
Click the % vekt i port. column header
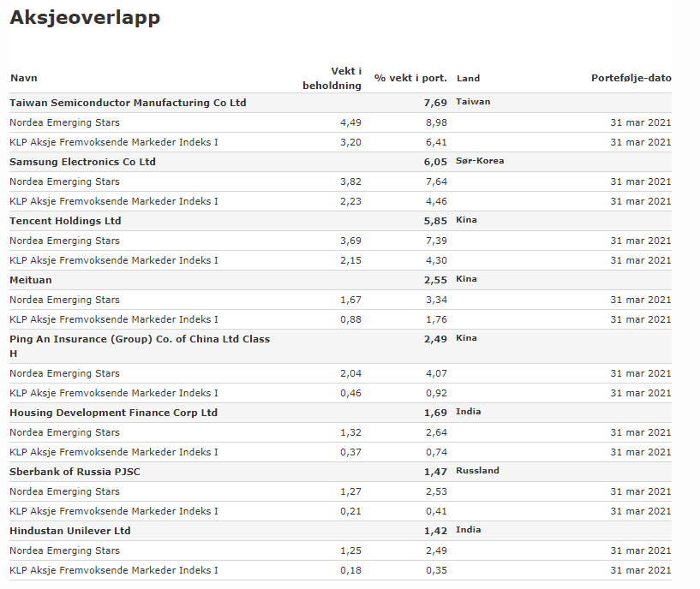coord(410,78)
